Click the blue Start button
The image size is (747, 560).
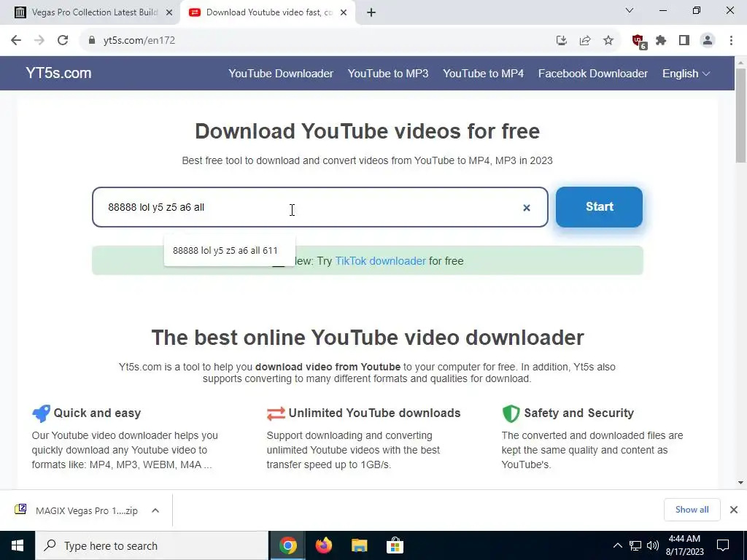coord(599,206)
